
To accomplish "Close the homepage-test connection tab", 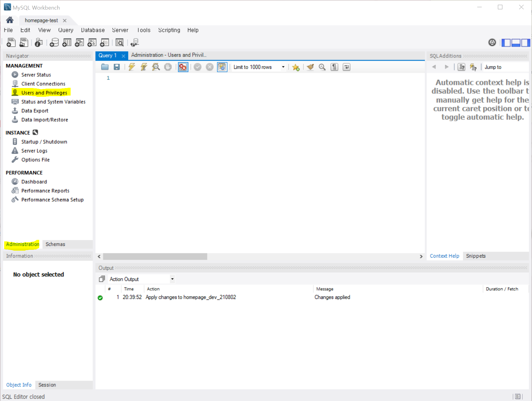I will [x=65, y=20].
